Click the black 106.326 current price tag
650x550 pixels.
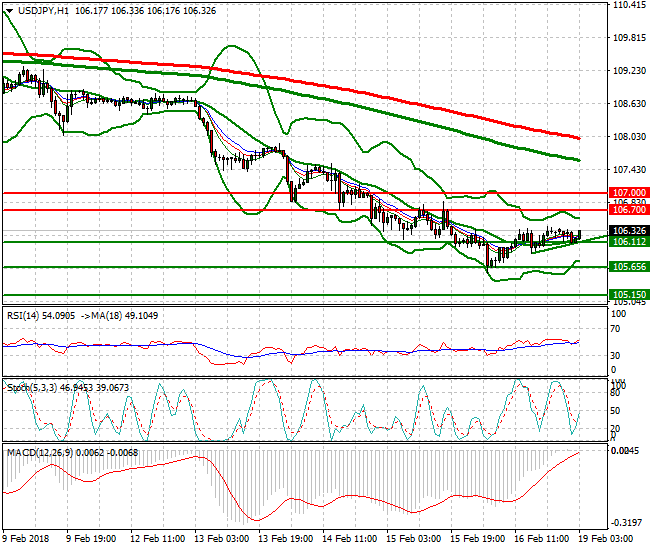pyautogui.click(x=629, y=231)
